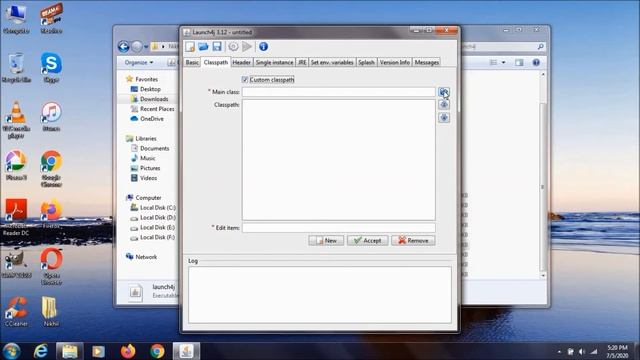The width and height of the screenshot is (640, 360).
Task: Move classpath item down arrow icon
Action: click(444, 118)
